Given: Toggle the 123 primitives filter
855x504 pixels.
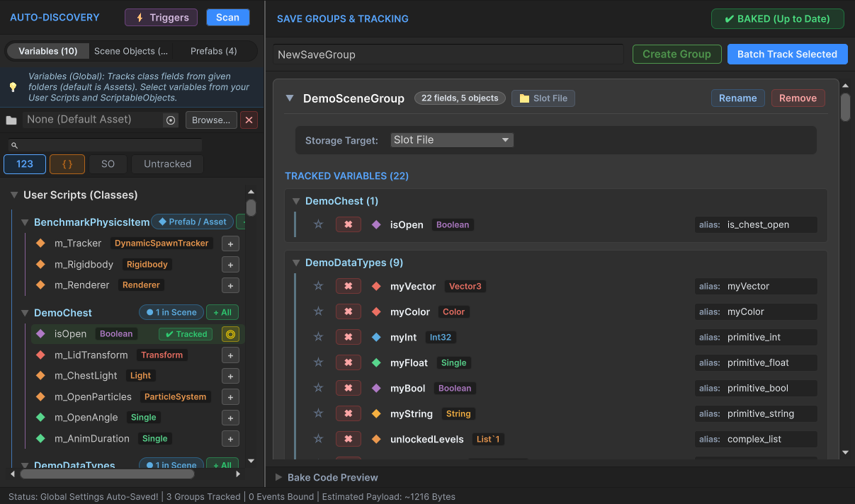Looking at the screenshot, I should [25, 164].
